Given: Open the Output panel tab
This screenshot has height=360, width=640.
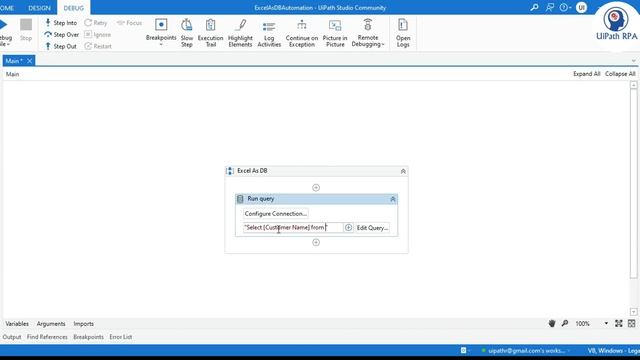Looking at the screenshot, I should (12, 337).
